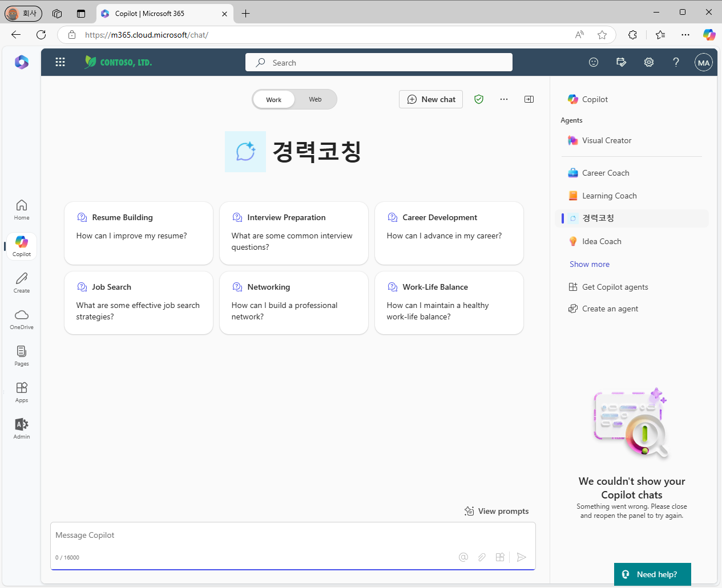Switch to Web mode
722x588 pixels.
(x=316, y=99)
